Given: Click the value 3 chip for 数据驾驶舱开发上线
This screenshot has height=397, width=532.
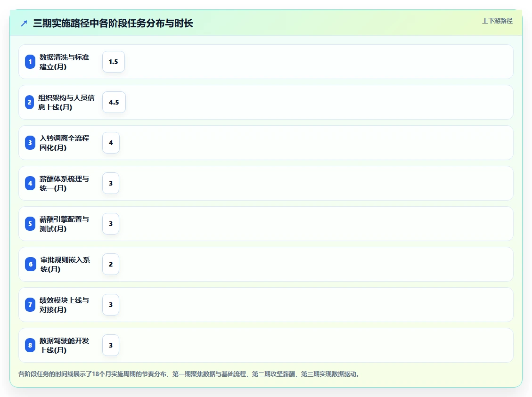Looking at the screenshot, I should 111,345.
